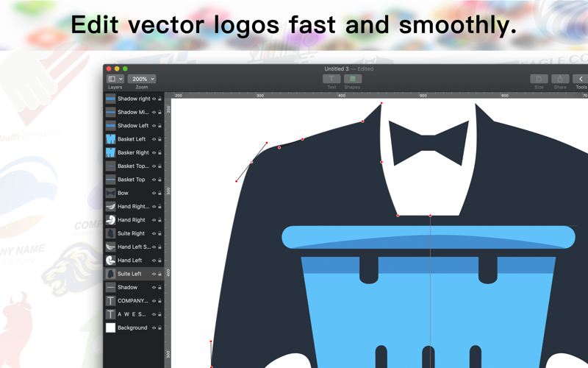Click the red anchor point at the collar tip

click(x=381, y=103)
